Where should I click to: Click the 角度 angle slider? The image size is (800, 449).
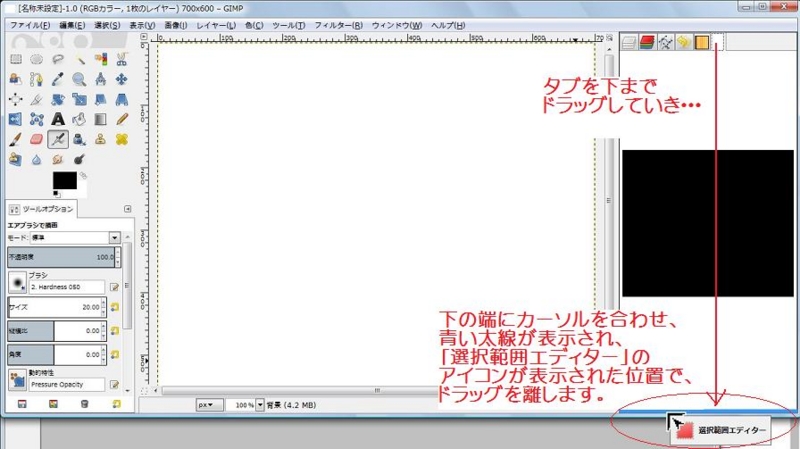[54, 354]
